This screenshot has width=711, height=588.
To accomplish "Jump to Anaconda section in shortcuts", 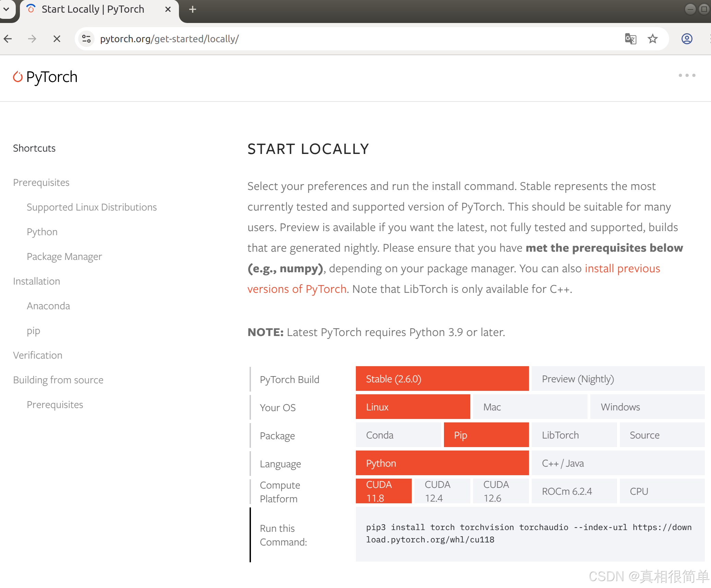I will click(48, 306).
